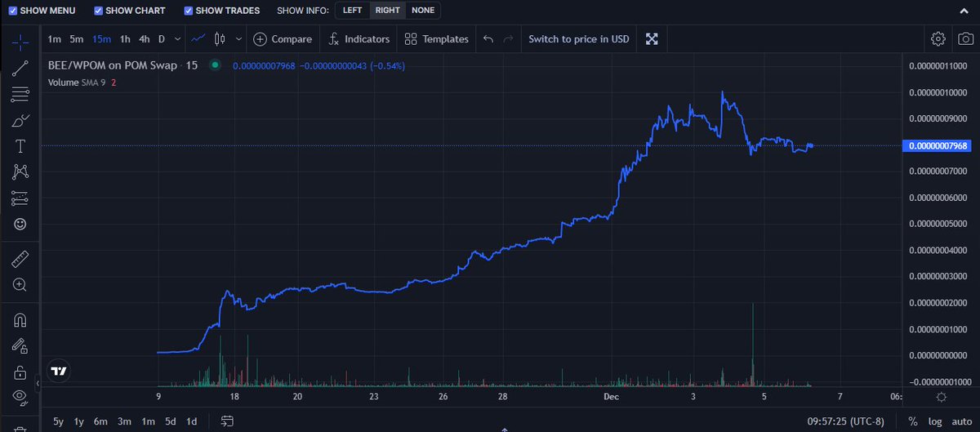The image size is (980, 432).
Task: Select the D daily interval
Action: (162, 38)
